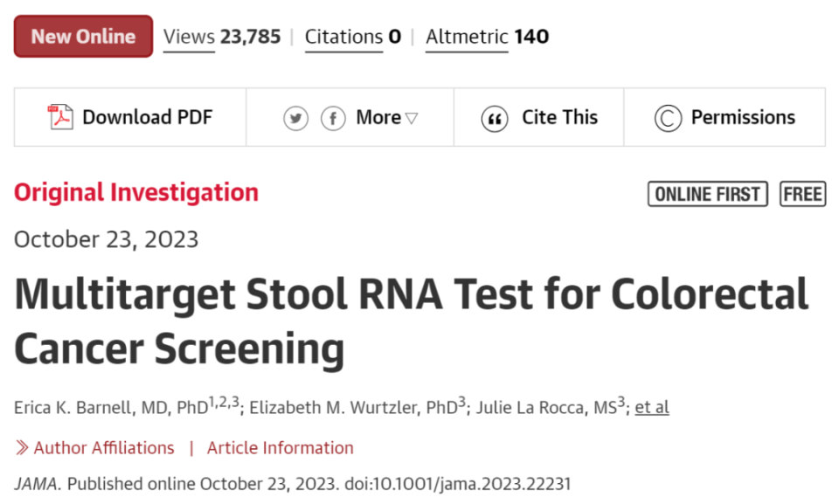Open the Altmetric score details
Image resolution: width=839 pixels, height=504 pixels.
[x=487, y=37]
